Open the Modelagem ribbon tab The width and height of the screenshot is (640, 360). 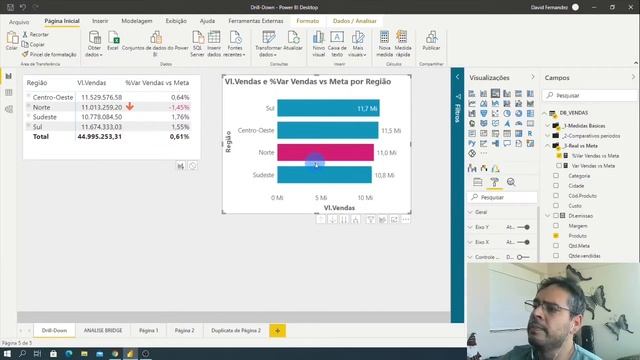coord(137,21)
